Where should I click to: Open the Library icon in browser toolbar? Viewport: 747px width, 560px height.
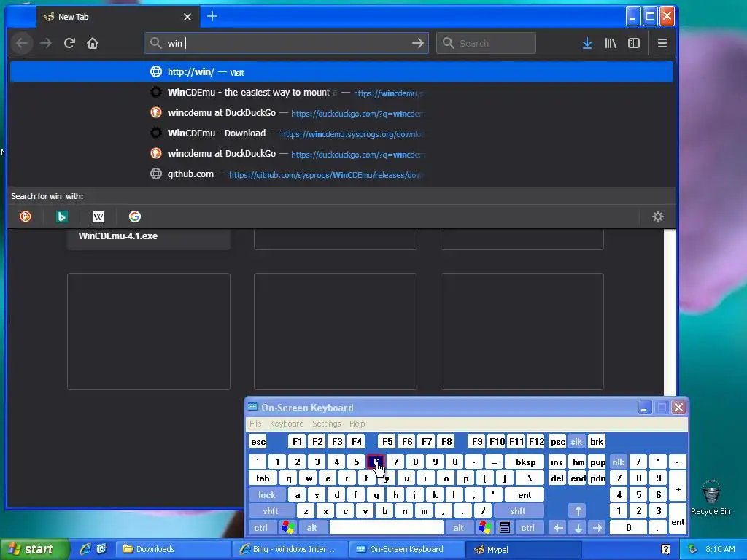[611, 43]
